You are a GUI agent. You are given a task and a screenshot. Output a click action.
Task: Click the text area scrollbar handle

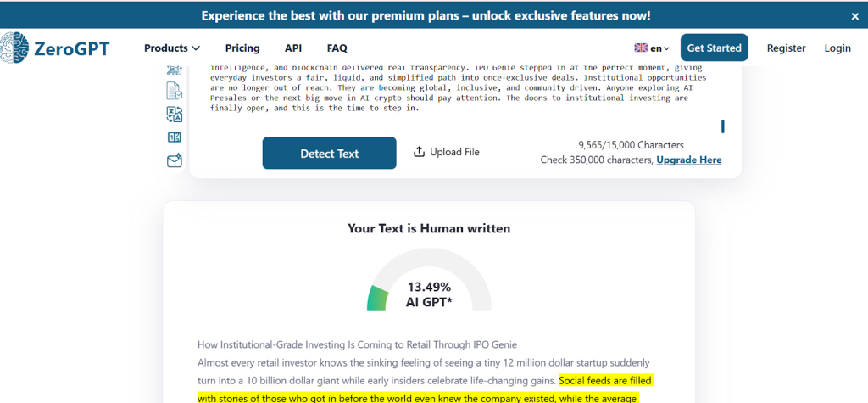pyautogui.click(x=722, y=126)
